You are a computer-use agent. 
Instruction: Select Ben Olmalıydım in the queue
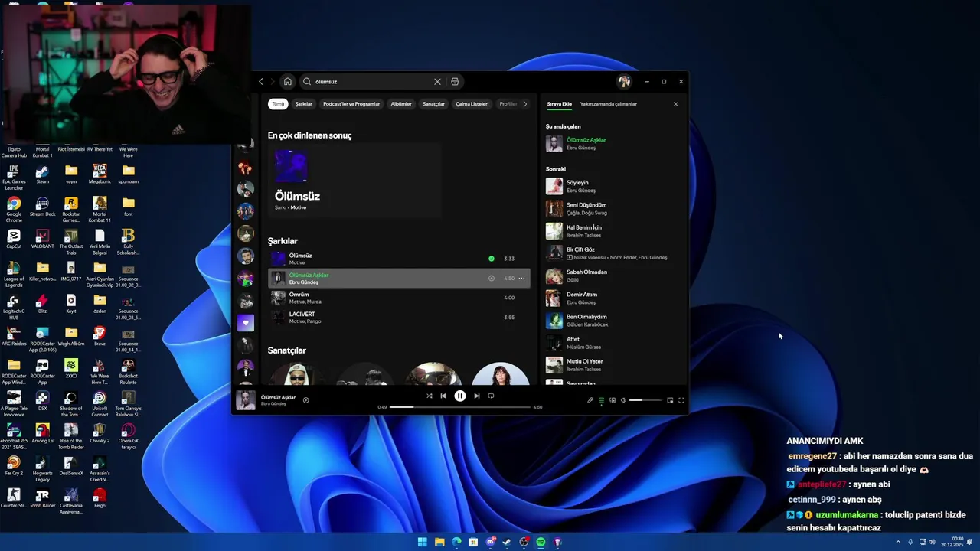tap(614, 320)
